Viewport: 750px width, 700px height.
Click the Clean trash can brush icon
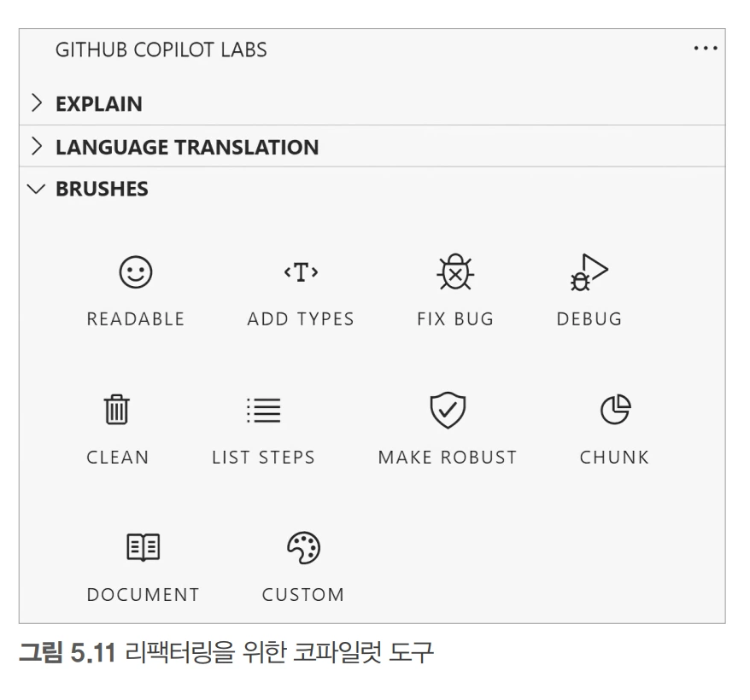pos(117,409)
